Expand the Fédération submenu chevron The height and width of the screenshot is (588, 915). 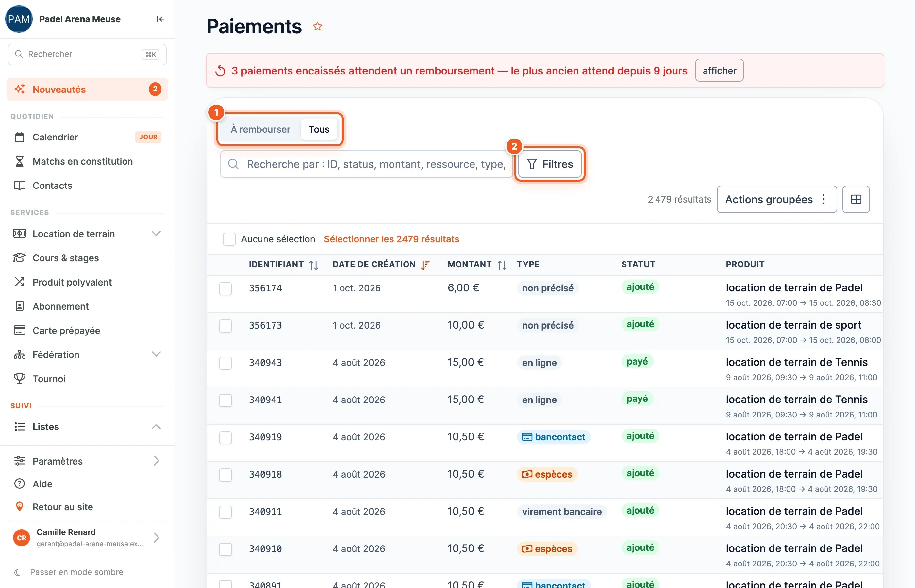[156, 354]
